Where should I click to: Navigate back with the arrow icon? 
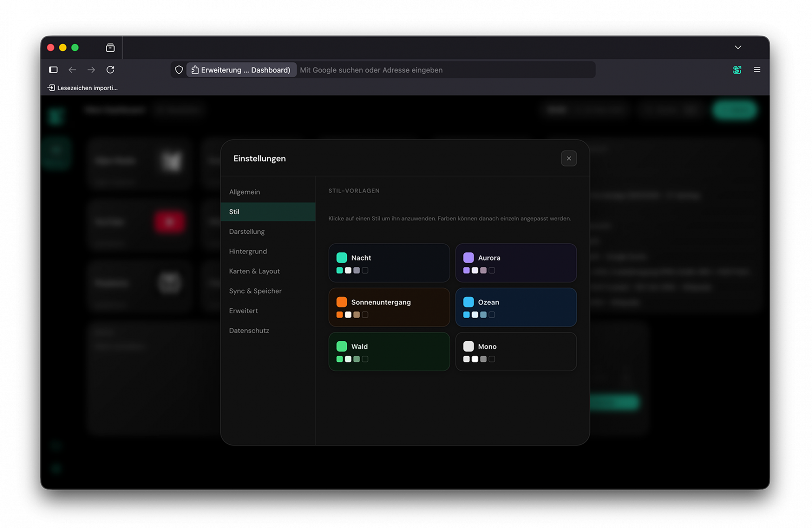[x=72, y=69]
